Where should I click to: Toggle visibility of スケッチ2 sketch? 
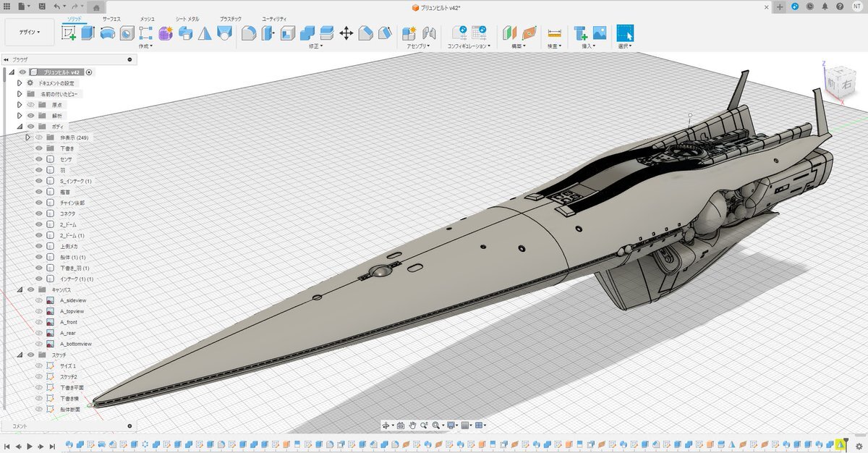39,377
